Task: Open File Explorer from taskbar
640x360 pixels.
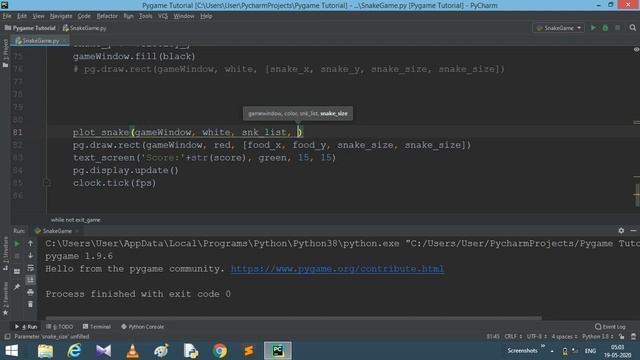Action: (x=45, y=351)
